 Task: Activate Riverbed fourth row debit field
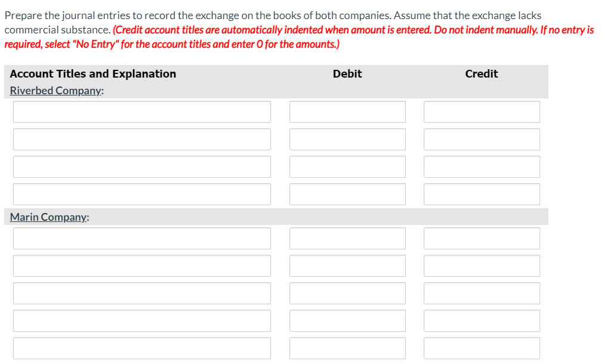(x=347, y=195)
